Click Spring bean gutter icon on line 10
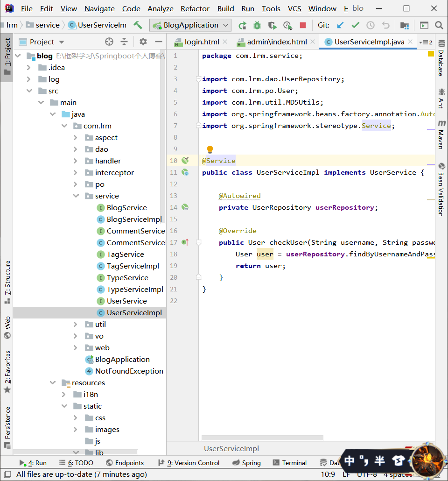The width and height of the screenshot is (448, 481). tap(185, 161)
